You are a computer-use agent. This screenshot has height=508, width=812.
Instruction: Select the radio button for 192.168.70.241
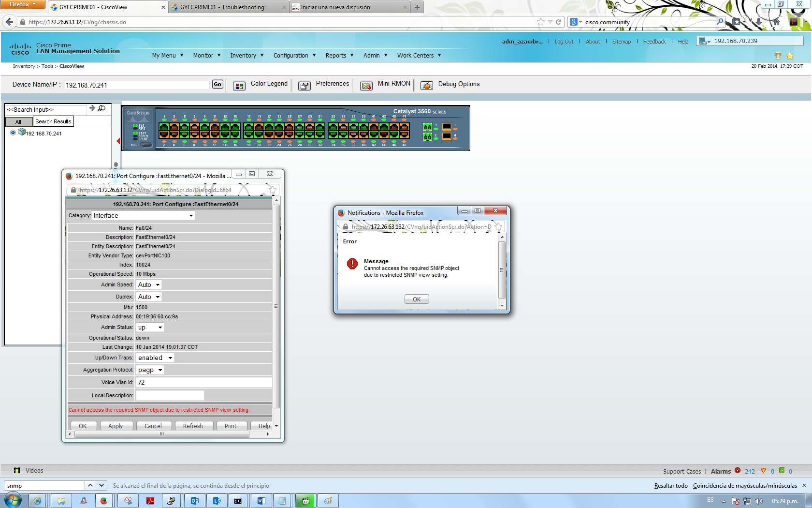(x=13, y=133)
